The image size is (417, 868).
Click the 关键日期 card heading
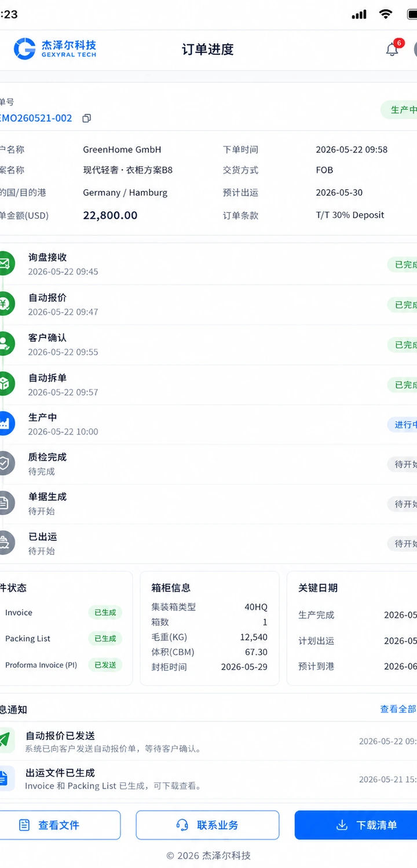318,588
